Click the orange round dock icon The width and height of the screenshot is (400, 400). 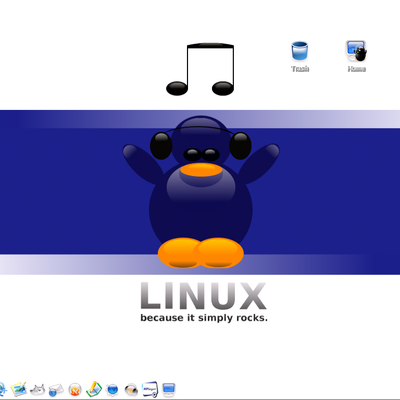(75, 389)
